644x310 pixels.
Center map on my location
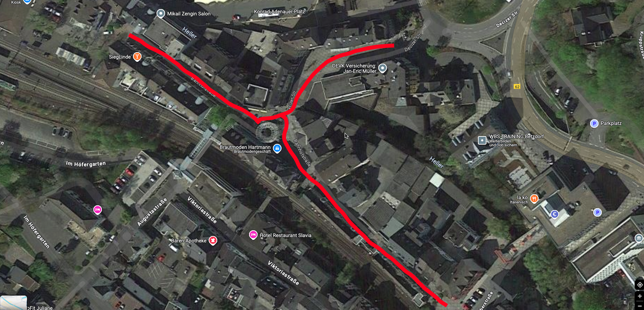(640, 285)
